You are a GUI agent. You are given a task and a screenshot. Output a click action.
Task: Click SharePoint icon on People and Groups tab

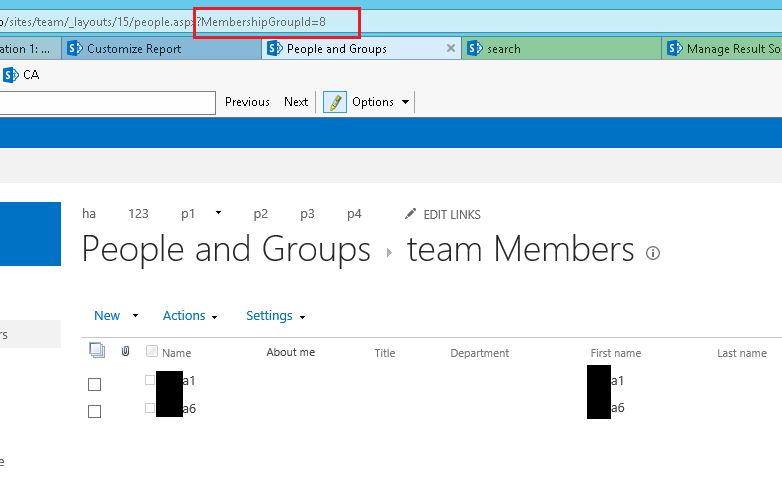(x=275, y=48)
